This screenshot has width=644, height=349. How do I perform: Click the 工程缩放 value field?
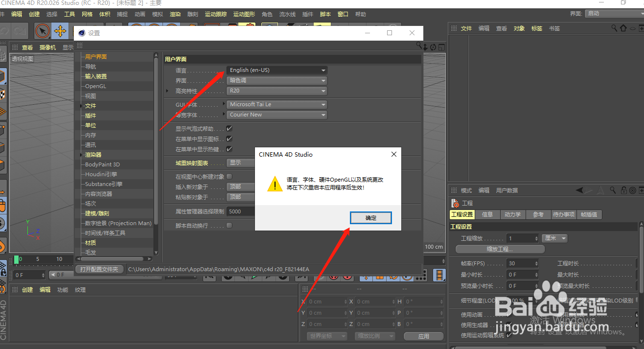[x=523, y=238]
